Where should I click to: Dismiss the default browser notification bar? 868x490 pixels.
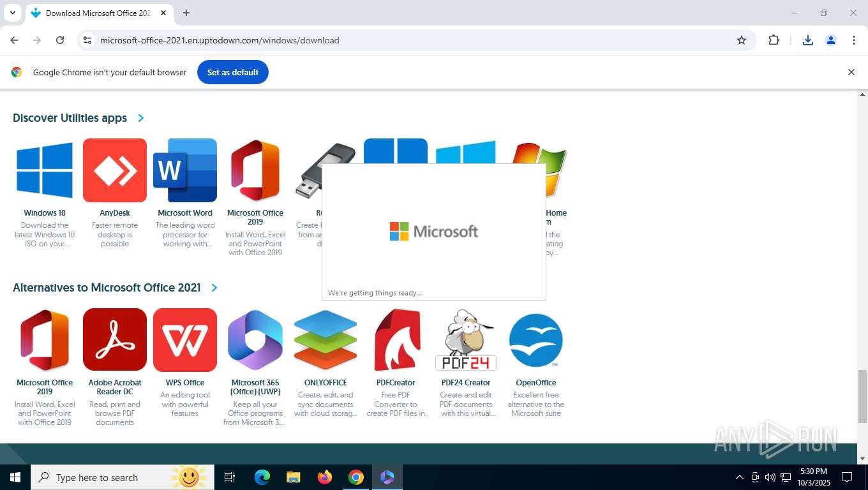[x=851, y=72]
